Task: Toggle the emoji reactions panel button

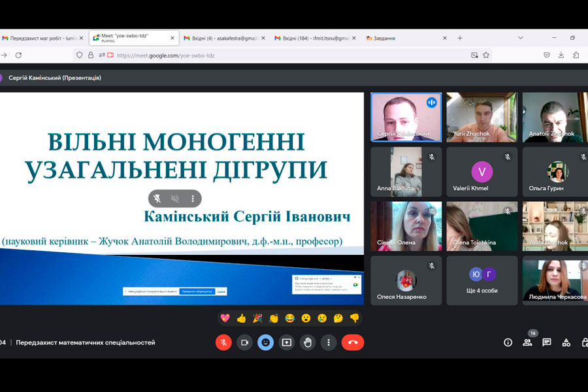Action: coord(265,342)
